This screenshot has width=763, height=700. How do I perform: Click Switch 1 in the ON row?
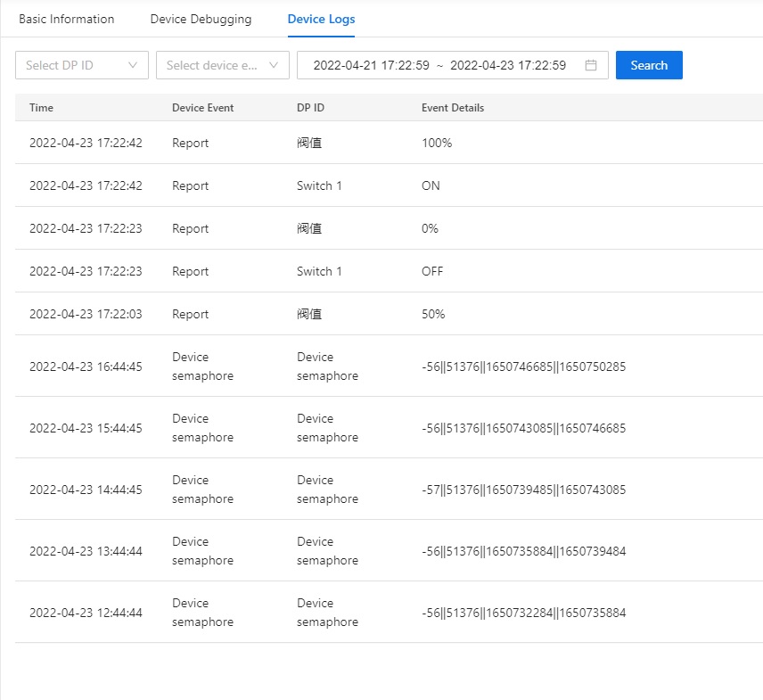[319, 185]
